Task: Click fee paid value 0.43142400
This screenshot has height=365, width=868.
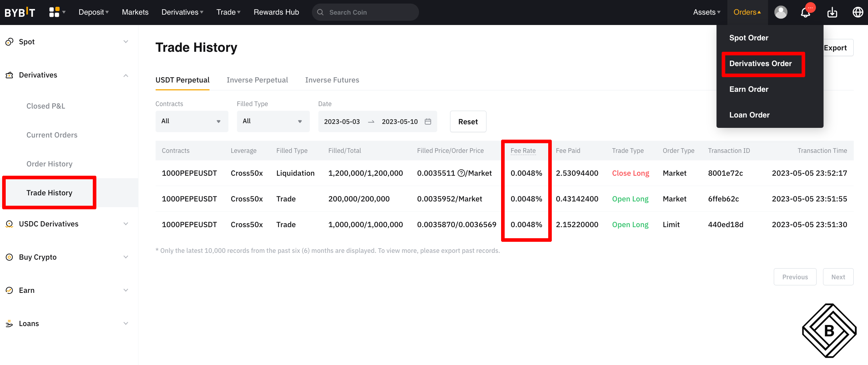Action: coord(577,199)
